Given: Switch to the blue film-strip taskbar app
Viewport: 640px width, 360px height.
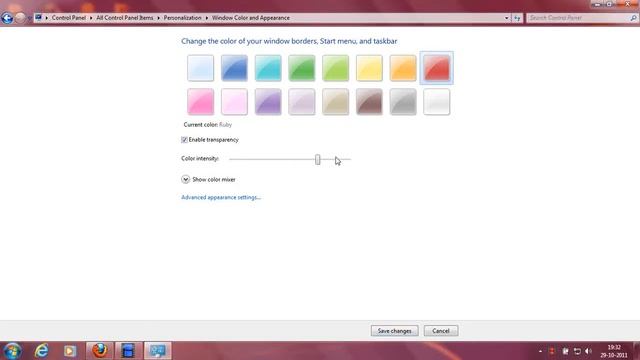Looking at the screenshot, I should tap(128, 351).
